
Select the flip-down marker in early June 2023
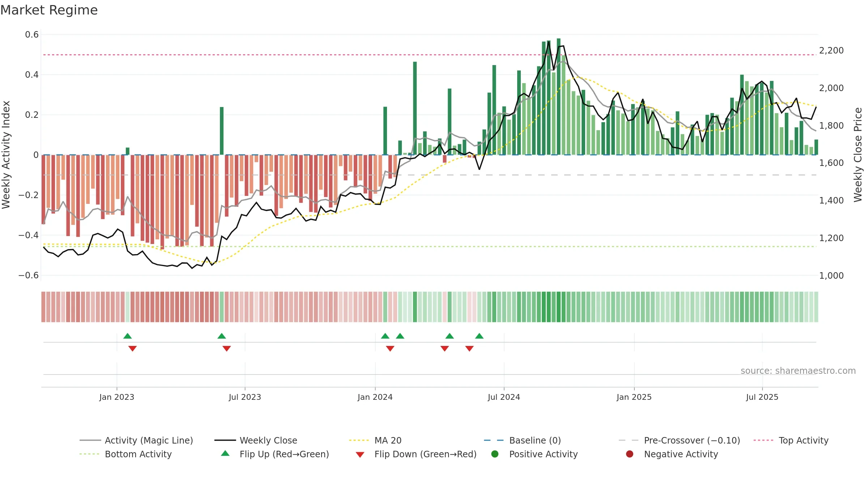227,348
